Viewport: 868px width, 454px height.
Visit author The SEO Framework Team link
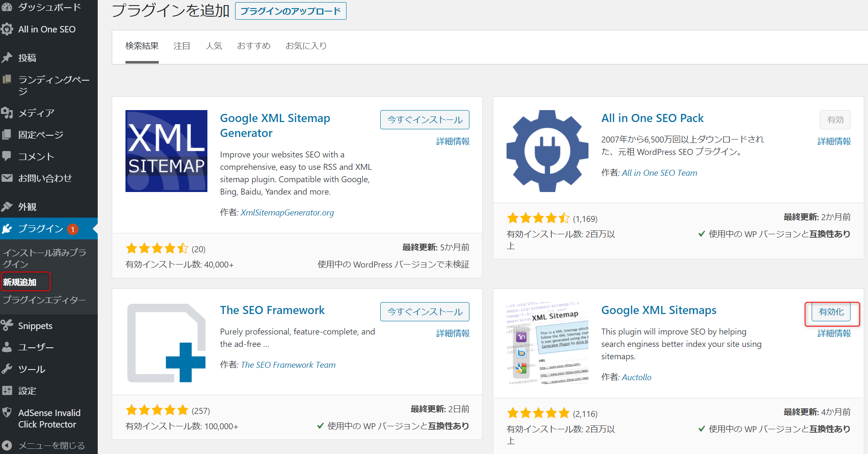(288, 365)
